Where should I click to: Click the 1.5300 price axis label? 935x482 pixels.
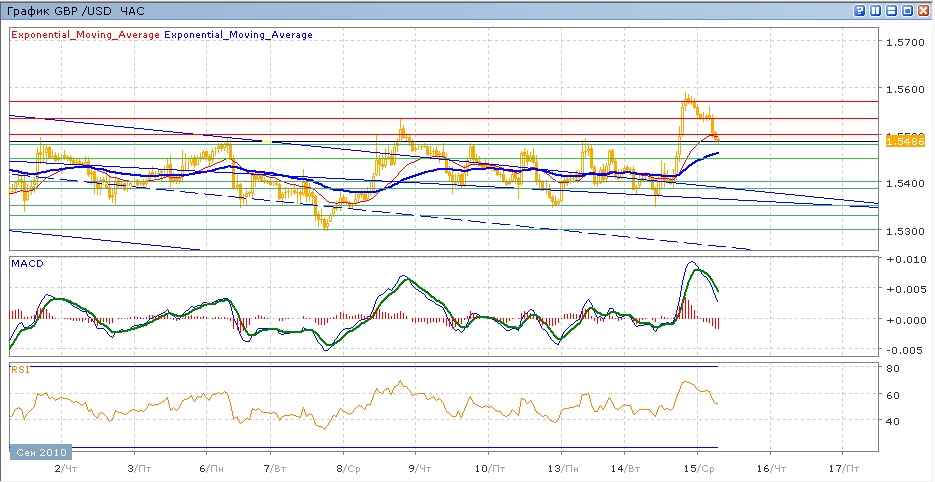[905, 231]
